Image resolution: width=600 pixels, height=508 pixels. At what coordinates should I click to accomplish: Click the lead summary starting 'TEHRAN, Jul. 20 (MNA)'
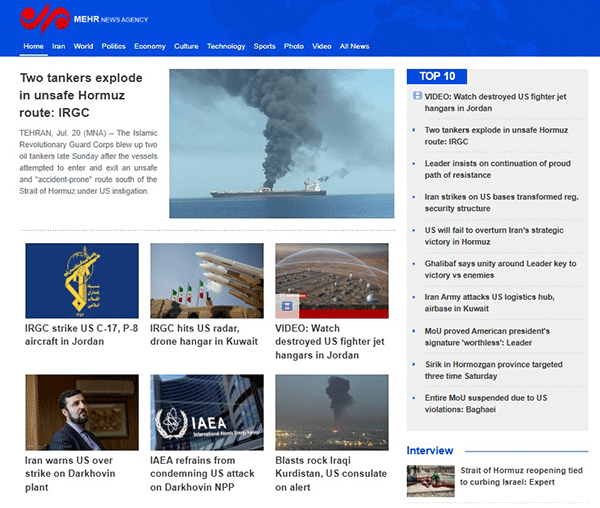(88, 162)
